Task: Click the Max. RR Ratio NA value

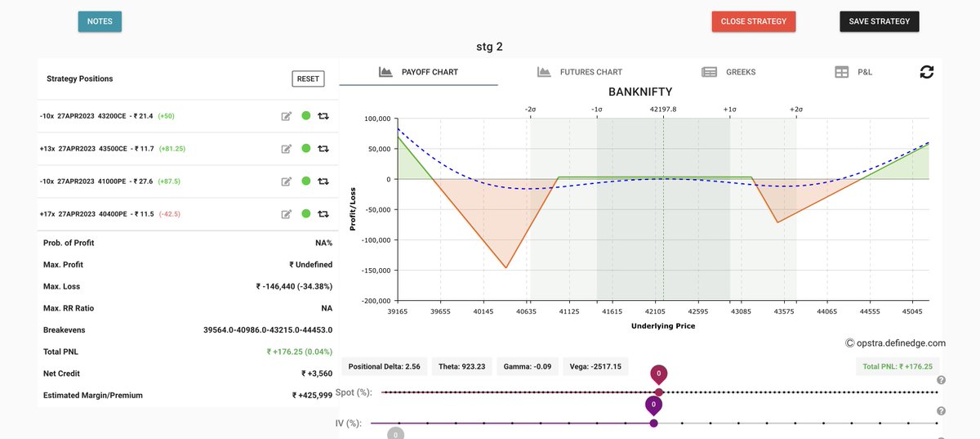Action: coord(327,308)
